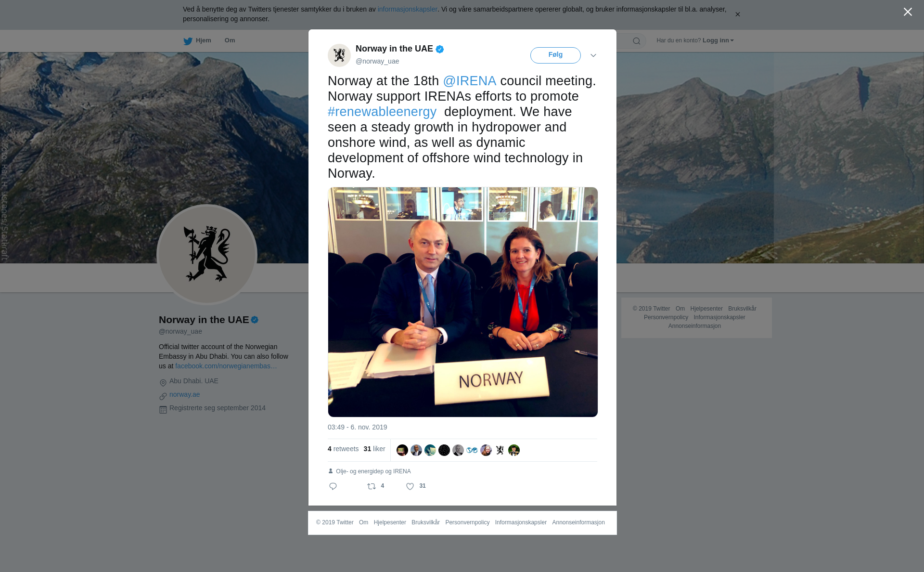Expand the tweet options chevron
Viewport: 924px width, 572px height.
[x=593, y=55]
